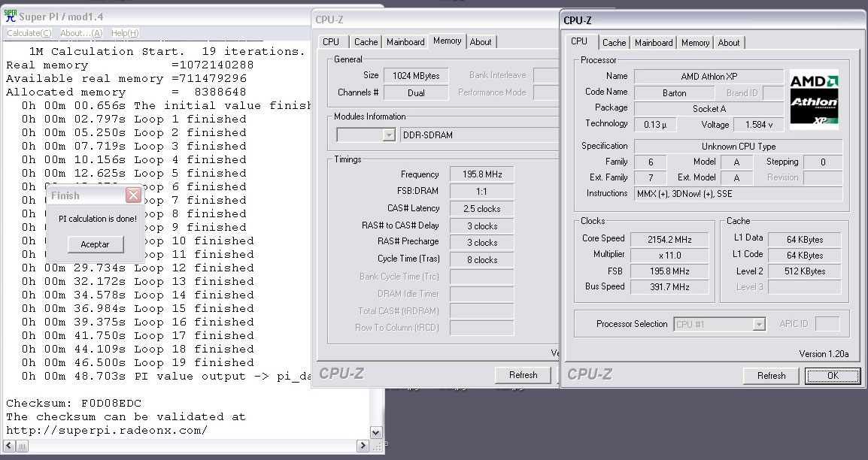Screen dimensions: 868x460
Task: Expand the Modules Information dropdown
Action: [x=389, y=135]
